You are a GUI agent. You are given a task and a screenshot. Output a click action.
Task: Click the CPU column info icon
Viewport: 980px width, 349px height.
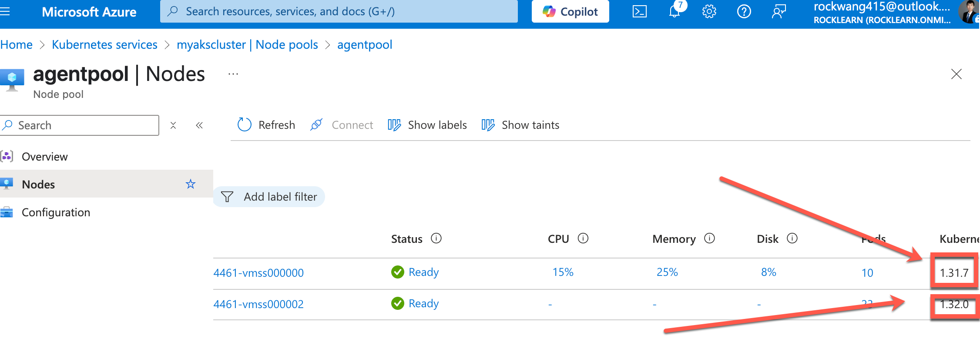coord(583,238)
